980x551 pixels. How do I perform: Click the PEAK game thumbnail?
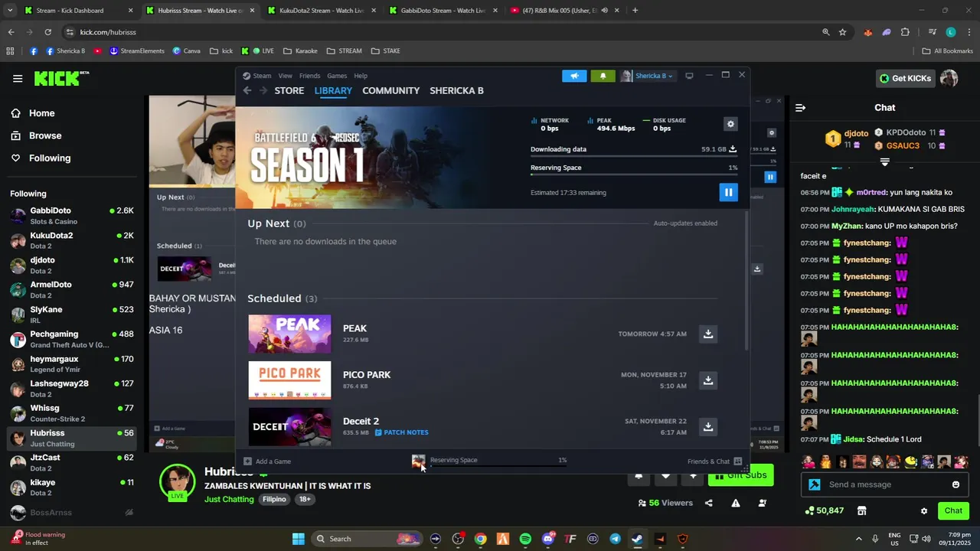point(289,334)
